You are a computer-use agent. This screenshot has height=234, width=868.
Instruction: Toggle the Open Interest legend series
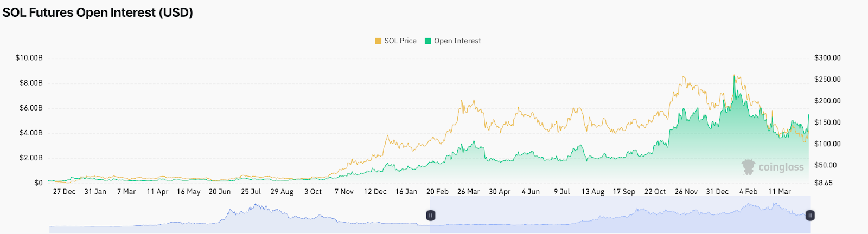coord(457,41)
